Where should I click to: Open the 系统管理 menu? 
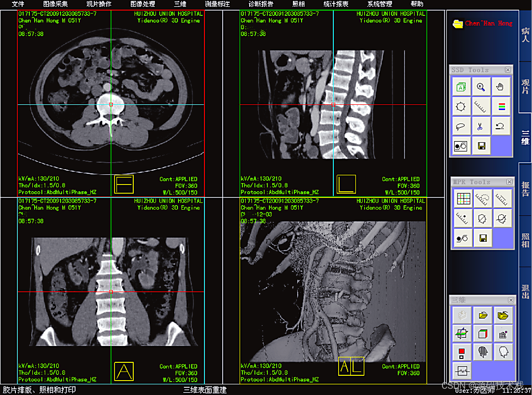[380, 4]
